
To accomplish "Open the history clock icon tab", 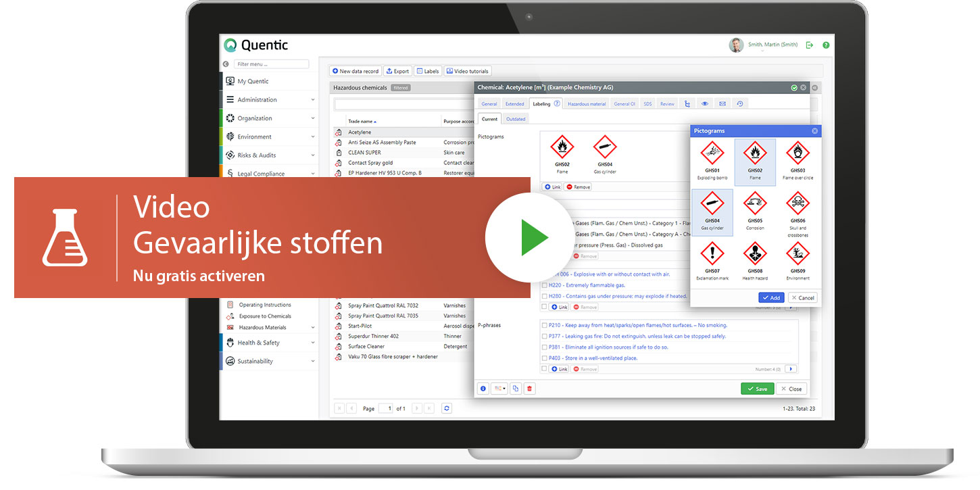I will pos(740,103).
